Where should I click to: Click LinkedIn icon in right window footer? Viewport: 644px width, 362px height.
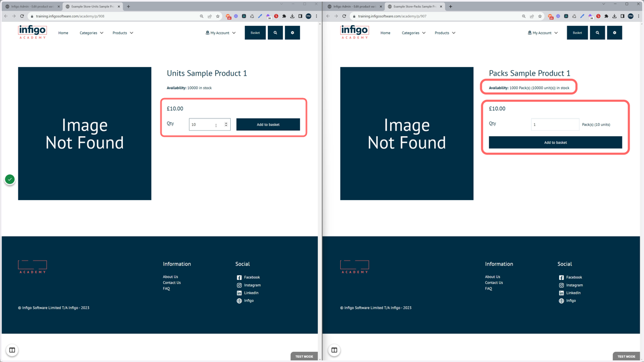[x=561, y=293]
